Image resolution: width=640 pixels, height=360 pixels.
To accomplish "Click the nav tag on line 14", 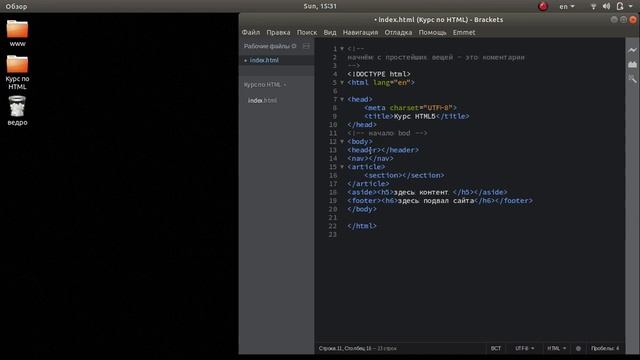I will (370, 158).
